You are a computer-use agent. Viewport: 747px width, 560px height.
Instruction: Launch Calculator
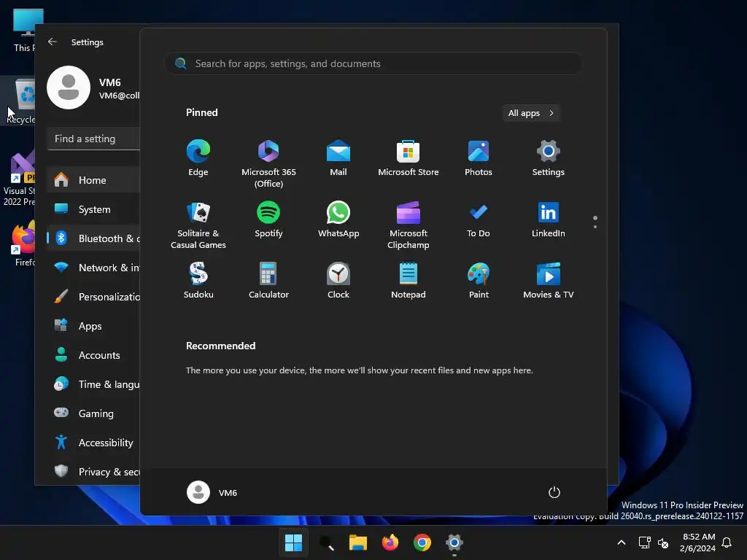click(268, 281)
